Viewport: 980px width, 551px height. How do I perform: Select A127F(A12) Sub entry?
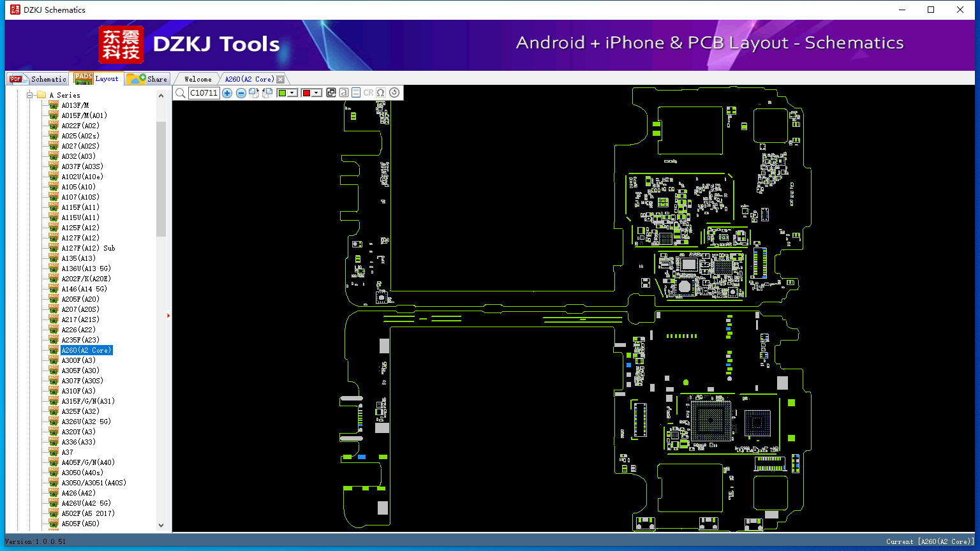tap(88, 248)
